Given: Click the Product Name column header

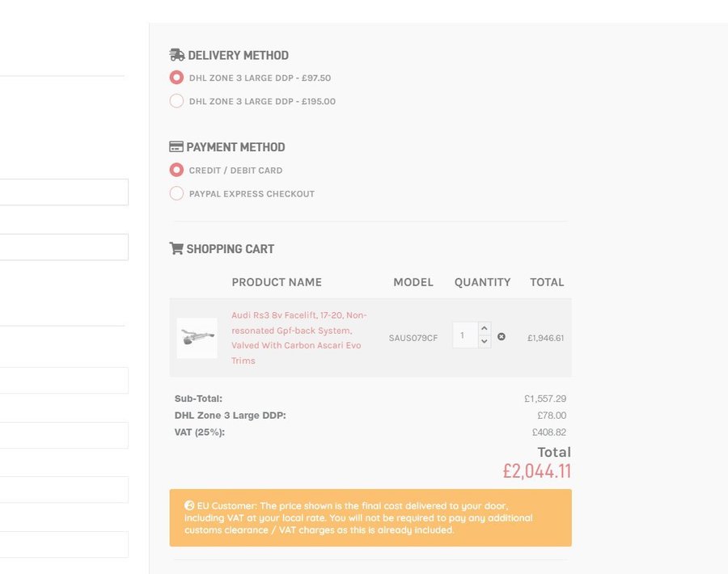Looking at the screenshot, I should click(x=277, y=282).
